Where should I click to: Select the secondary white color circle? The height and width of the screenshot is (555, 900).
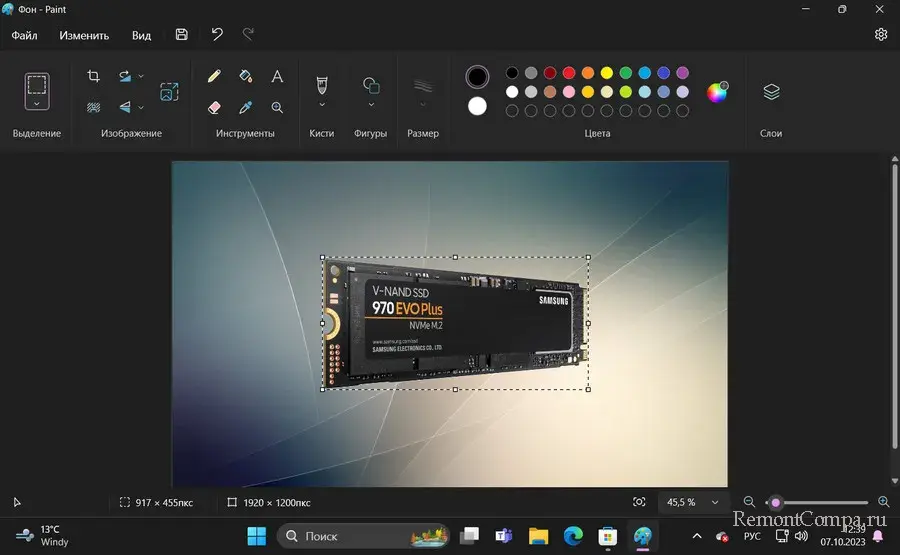(478, 106)
